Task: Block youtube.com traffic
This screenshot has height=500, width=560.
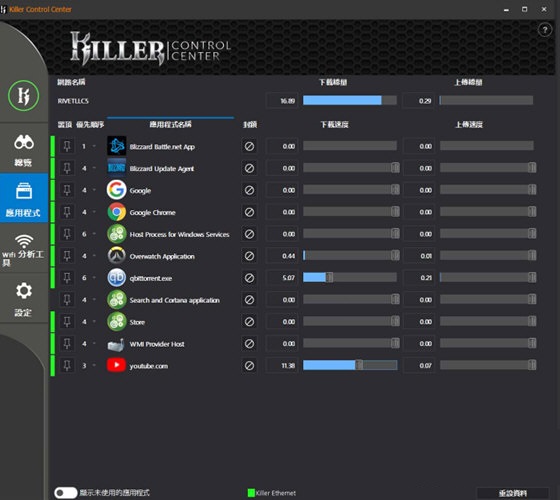Action: (249, 365)
